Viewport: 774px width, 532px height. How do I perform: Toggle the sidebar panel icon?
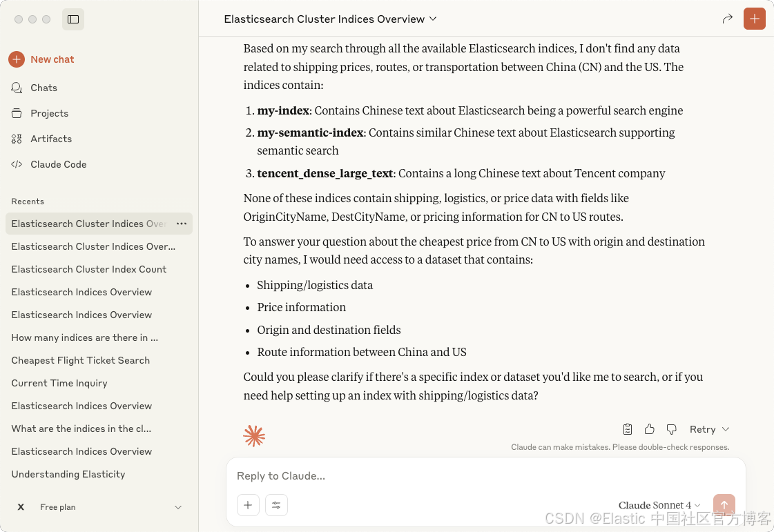[73, 19]
